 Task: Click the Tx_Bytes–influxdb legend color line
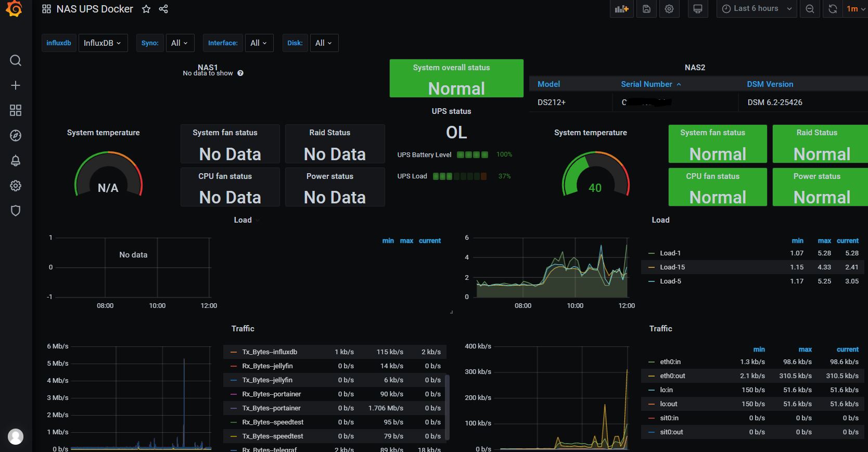(234, 352)
